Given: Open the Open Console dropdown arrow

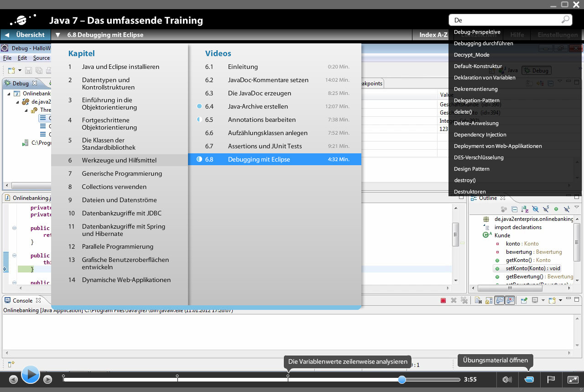Looking at the screenshot, I should point(560,300).
